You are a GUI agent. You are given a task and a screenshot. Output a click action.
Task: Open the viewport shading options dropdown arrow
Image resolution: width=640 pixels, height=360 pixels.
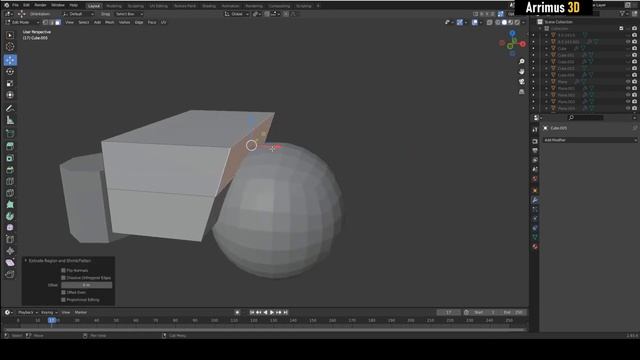523,22
